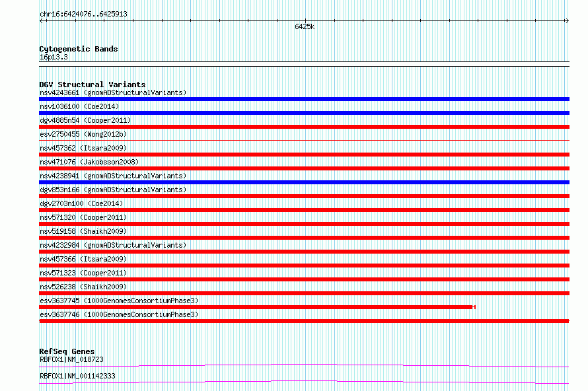Screen dimensions: 588x391
Task: Click the chr16:6424076..6425913 coordinate label
Action: 83,14
